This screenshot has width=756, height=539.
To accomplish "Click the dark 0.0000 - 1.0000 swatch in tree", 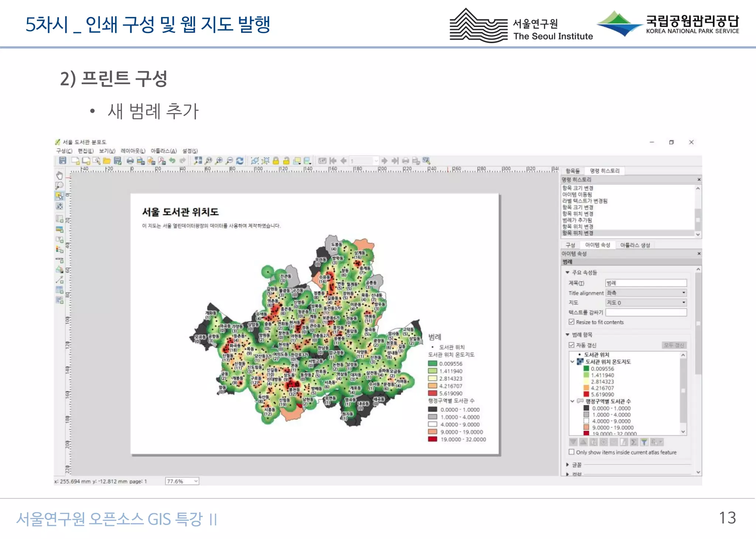I will (x=586, y=408).
